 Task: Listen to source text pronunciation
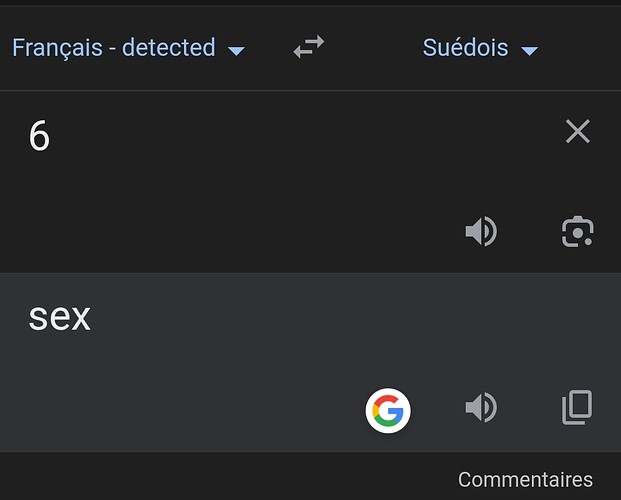coord(481,231)
